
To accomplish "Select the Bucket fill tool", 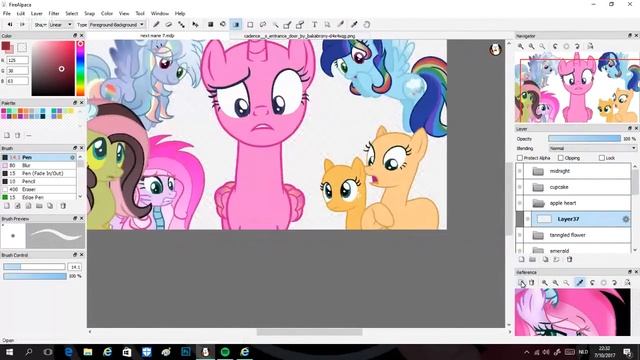I will (223, 24).
